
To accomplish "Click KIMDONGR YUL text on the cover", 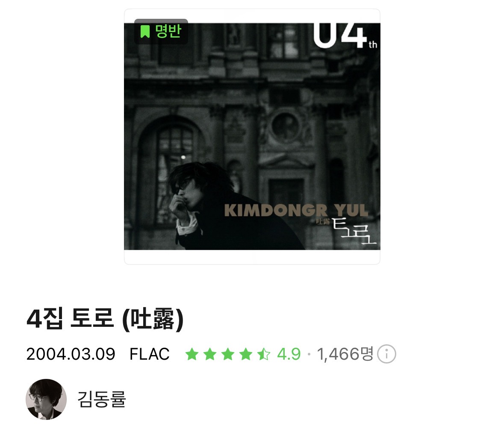I will point(296,210).
